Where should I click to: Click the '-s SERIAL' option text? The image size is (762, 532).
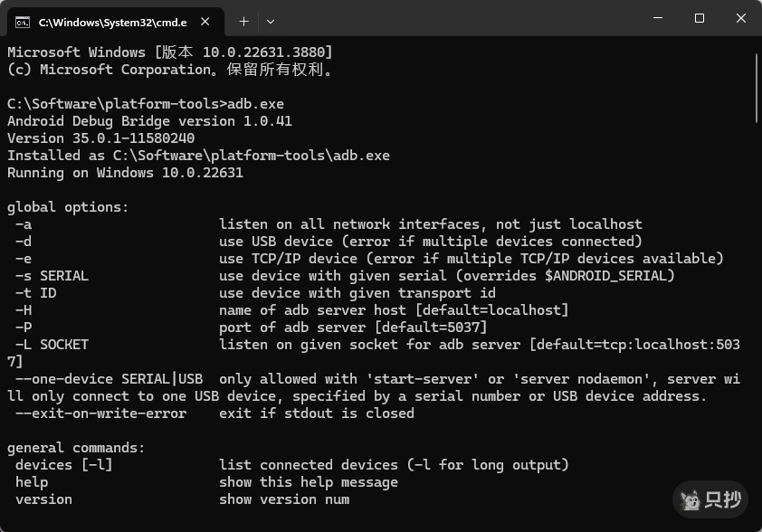52,276
